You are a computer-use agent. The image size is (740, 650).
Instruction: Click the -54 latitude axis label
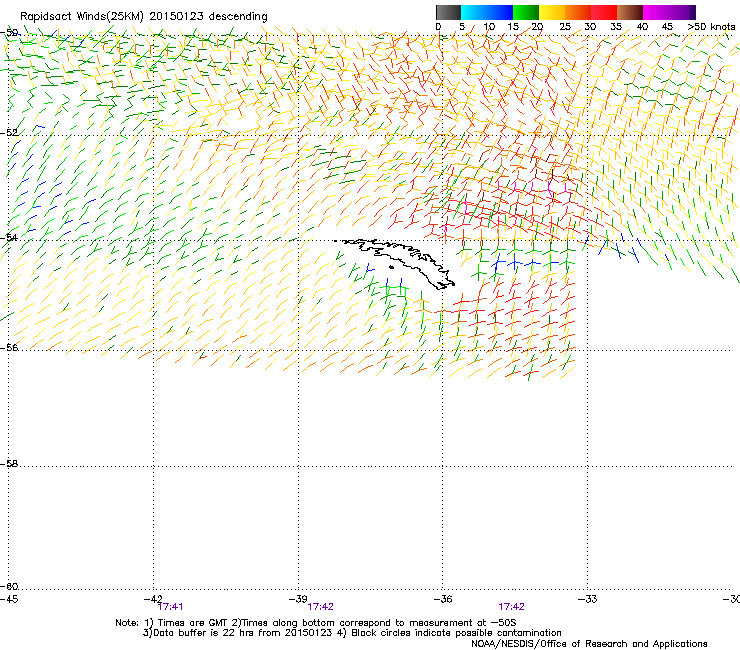(x=9, y=237)
